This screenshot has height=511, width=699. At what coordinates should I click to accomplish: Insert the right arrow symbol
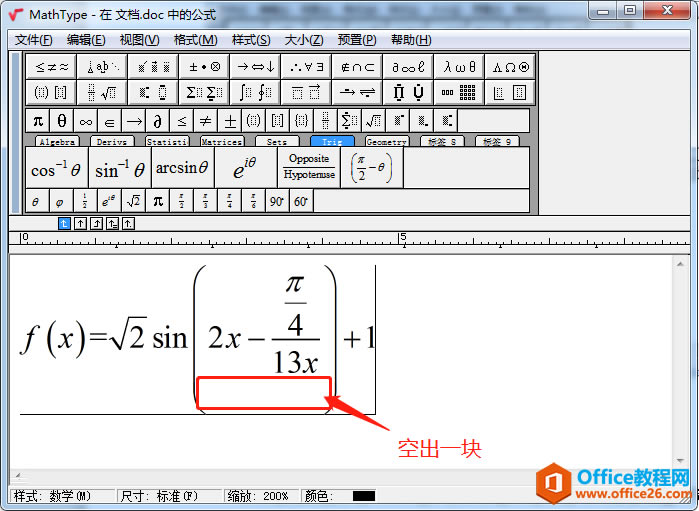(134, 120)
